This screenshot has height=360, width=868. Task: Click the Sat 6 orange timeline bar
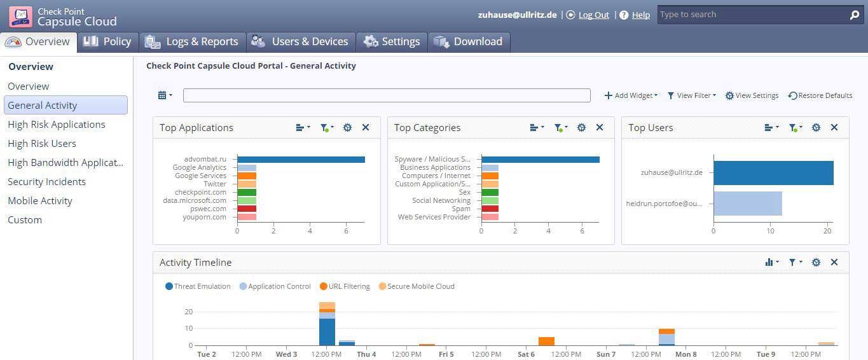(546, 341)
